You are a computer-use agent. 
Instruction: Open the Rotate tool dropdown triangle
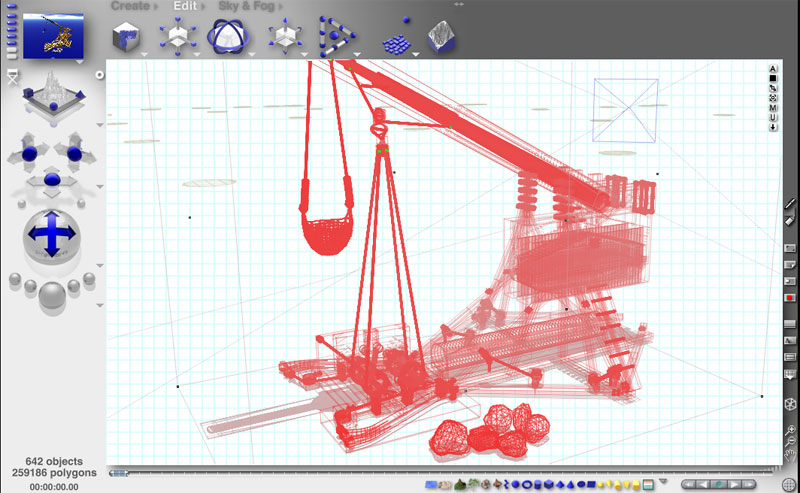pyautogui.click(x=252, y=54)
